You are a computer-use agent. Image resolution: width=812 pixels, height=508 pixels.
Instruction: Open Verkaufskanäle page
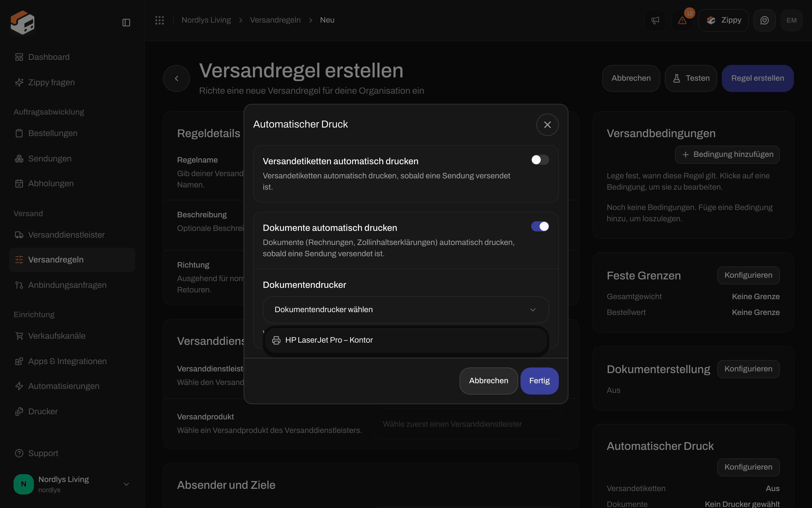point(72,336)
